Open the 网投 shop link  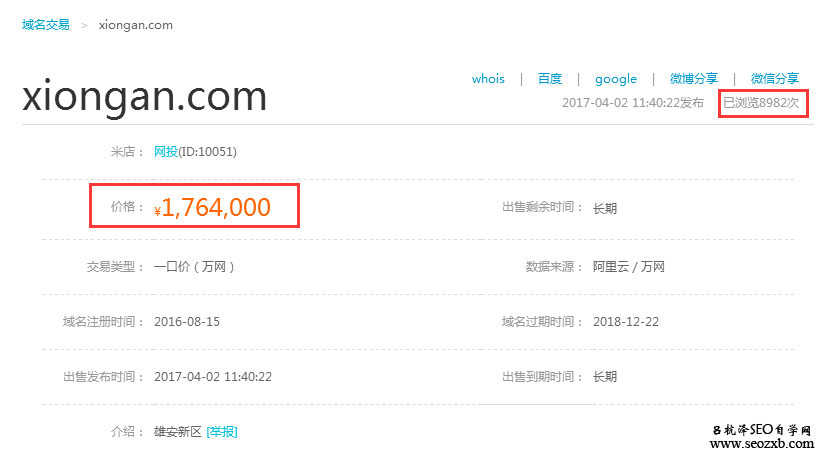tap(166, 152)
